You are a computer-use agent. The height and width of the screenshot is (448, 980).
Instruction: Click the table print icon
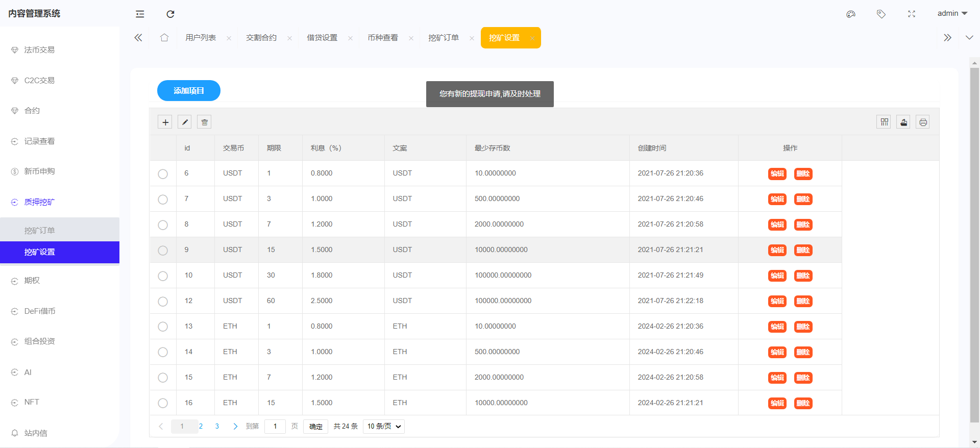(x=922, y=122)
